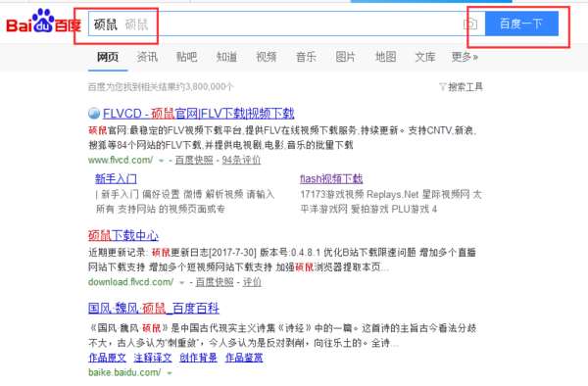The width and height of the screenshot is (588, 386).
Task: Expand the 更多» menu
Action: click(465, 57)
